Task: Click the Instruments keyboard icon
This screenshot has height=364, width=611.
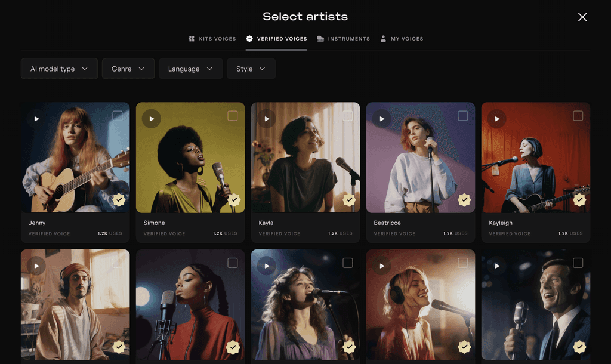Action: tap(319, 38)
